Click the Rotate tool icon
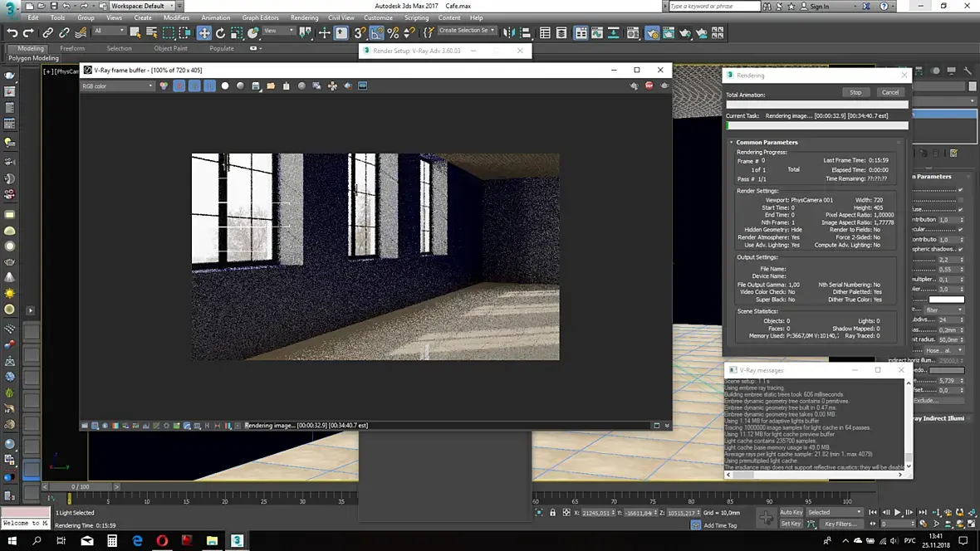 pos(220,33)
